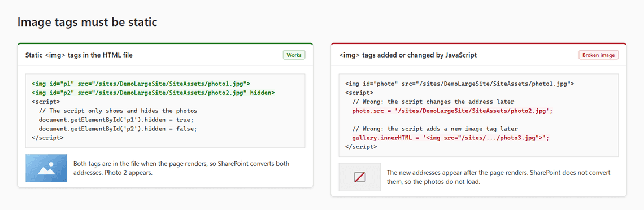Image resolution: width=644 pixels, height=210 pixels.
Task: Click the caption The new addresses appear after the page renders
Action: [499, 177]
